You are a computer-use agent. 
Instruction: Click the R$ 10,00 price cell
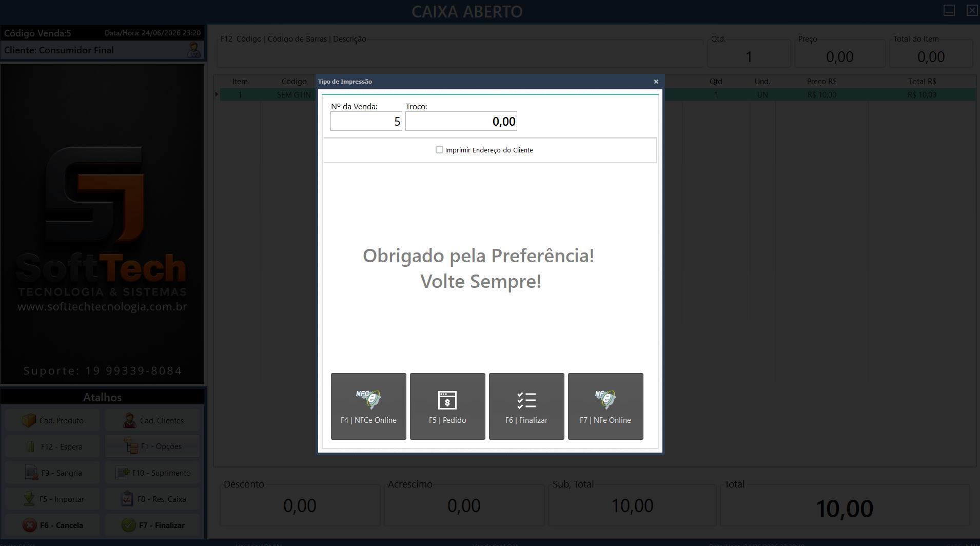pos(821,95)
